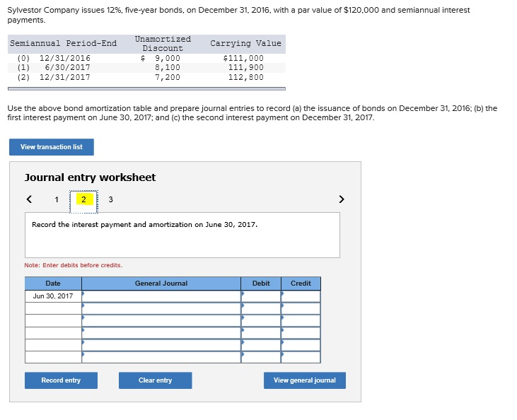This screenshot has width=517, height=420.
Task: Click the first row Debit field
Action: [x=261, y=296]
